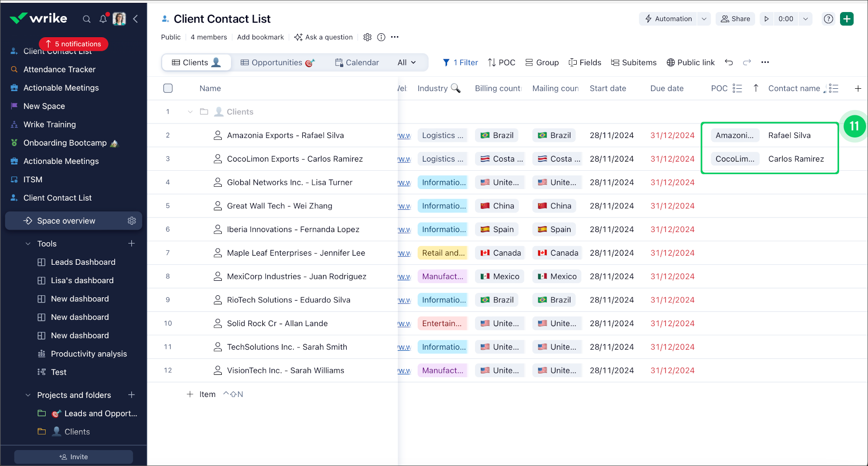Viewport: 868px width, 466px height.
Task: Click Add bookmark
Action: pyautogui.click(x=260, y=37)
